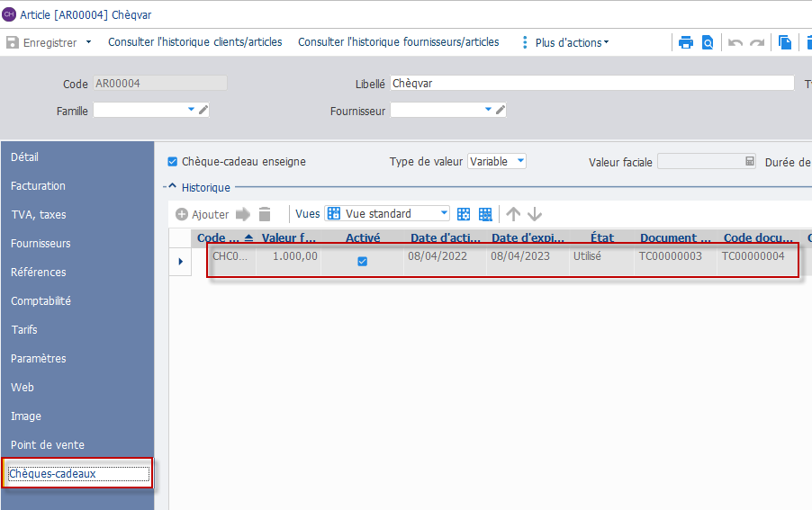Click the print icon
The width and height of the screenshot is (812, 510).
(x=686, y=42)
